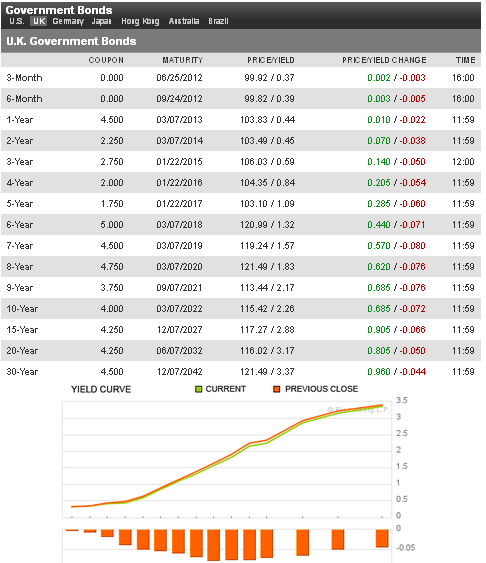The height and width of the screenshot is (563, 486).
Task: Open the Germany bonds tab
Action: (68, 22)
